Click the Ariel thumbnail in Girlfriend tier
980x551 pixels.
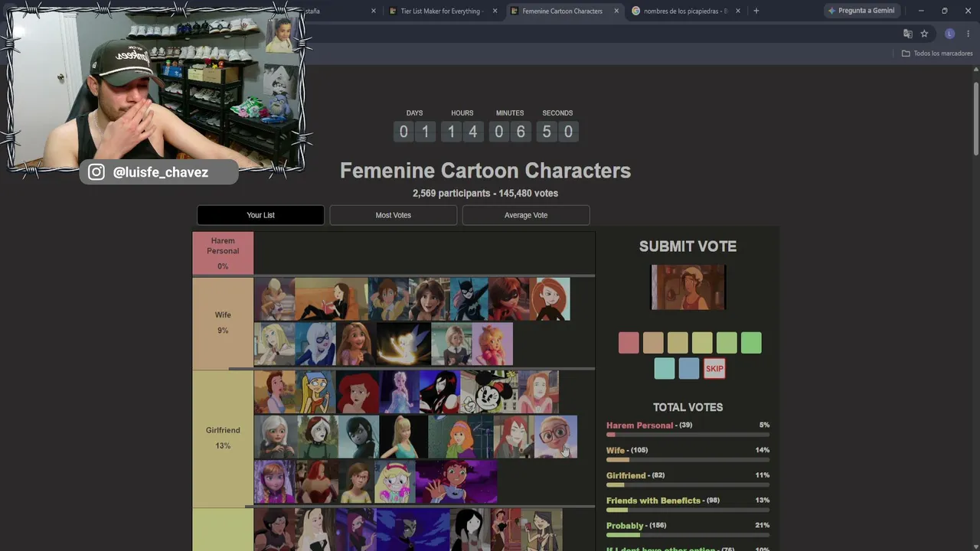pyautogui.click(x=358, y=392)
